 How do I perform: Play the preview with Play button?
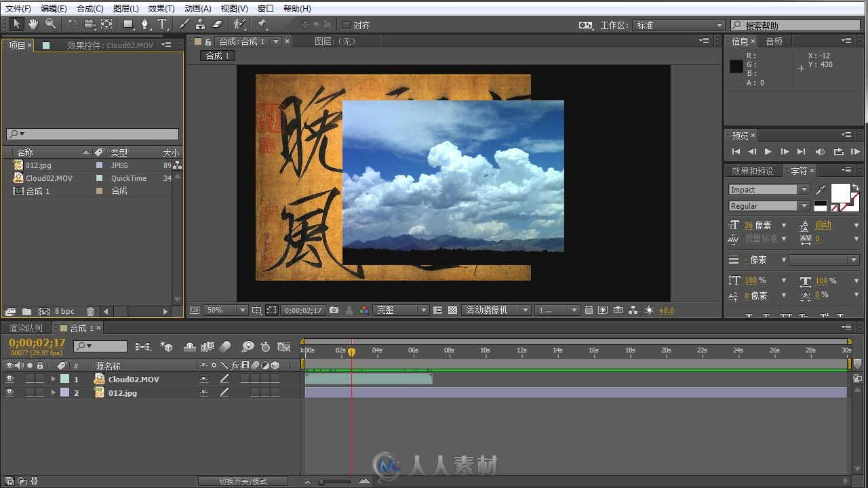[768, 152]
